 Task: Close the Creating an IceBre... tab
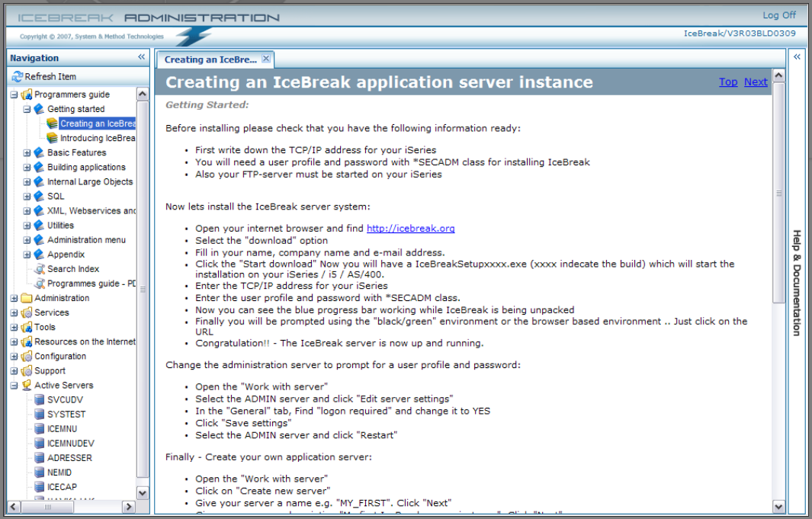[266, 59]
